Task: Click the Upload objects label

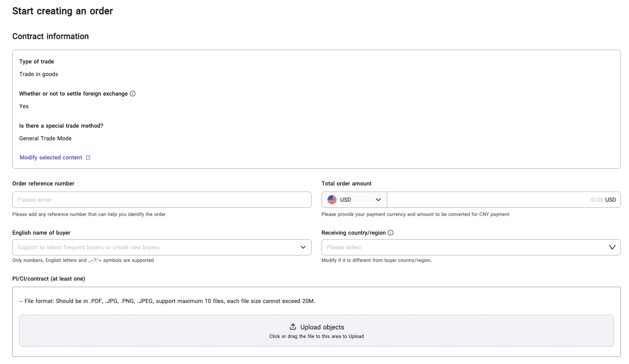Action: pyautogui.click(x=322, y=327)
